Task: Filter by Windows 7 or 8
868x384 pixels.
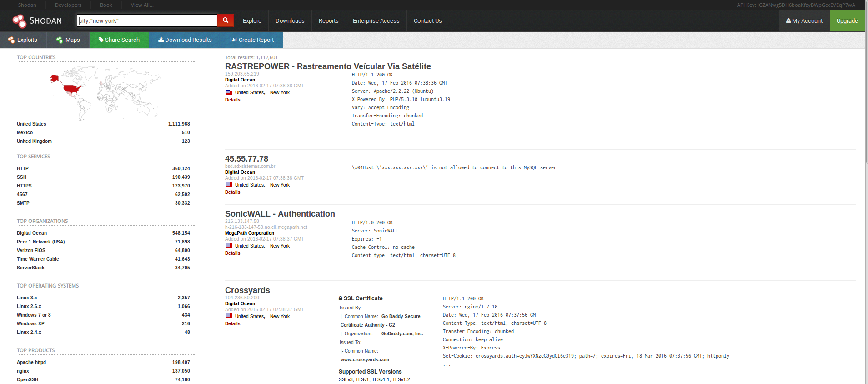Action: (34, 315)
